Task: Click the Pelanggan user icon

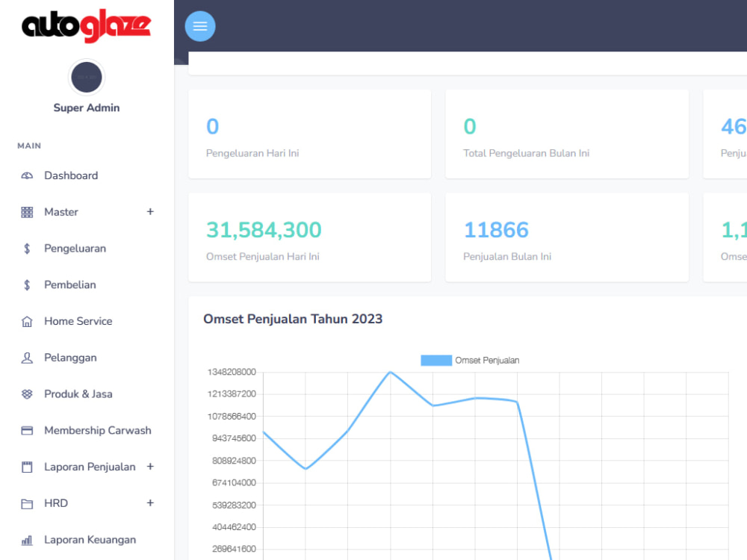Action: coord(27,358)
